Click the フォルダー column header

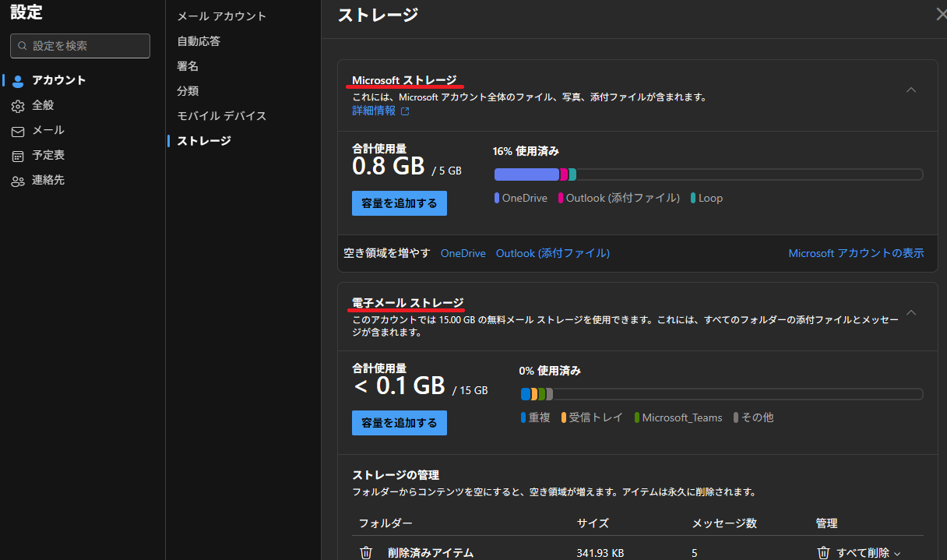385,523
